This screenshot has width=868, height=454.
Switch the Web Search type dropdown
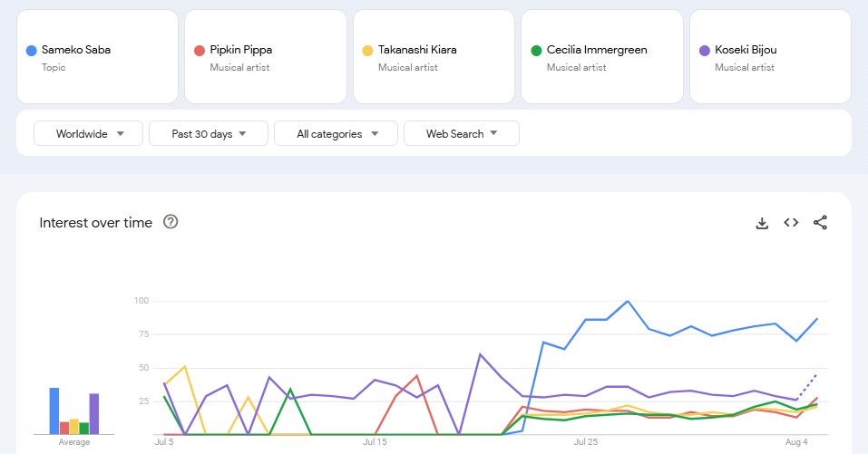click(462, 133)
